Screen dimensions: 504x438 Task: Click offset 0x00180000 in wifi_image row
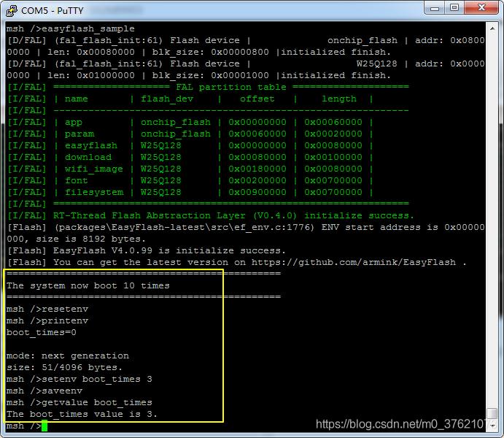pyautogui.click(x=257, y=169)
